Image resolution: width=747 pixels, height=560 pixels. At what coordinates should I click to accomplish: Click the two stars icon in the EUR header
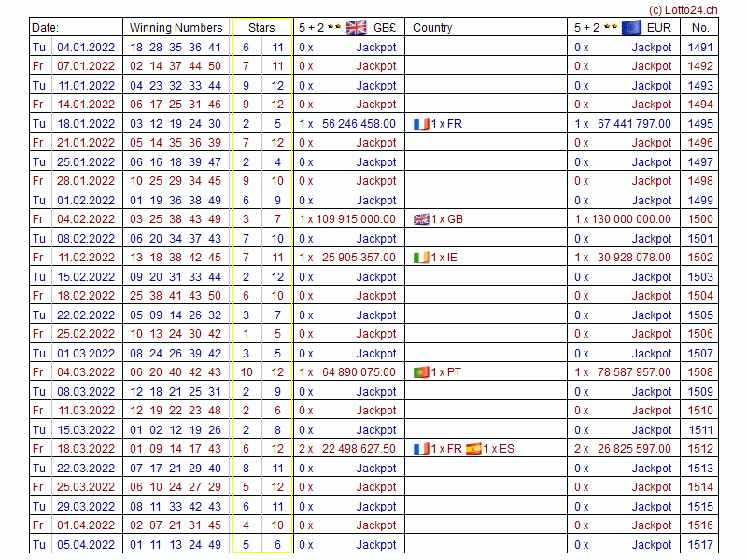pyautogui.click(x=610, y=28)
